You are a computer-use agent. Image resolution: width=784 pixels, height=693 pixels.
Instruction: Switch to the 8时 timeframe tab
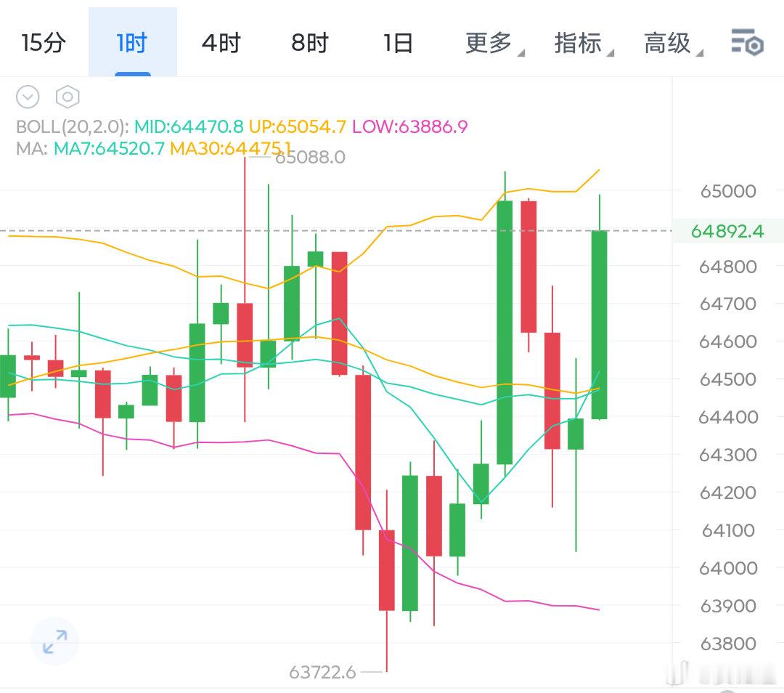(310, 43)
